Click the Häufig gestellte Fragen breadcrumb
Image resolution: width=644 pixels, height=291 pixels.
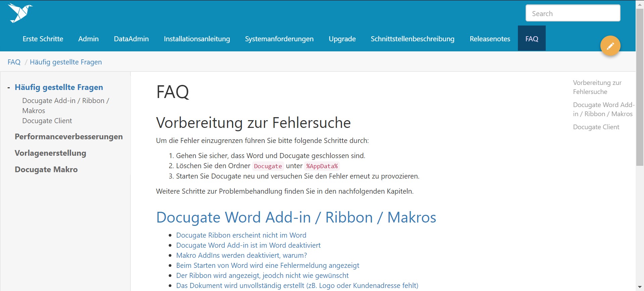tap(66, 62)
